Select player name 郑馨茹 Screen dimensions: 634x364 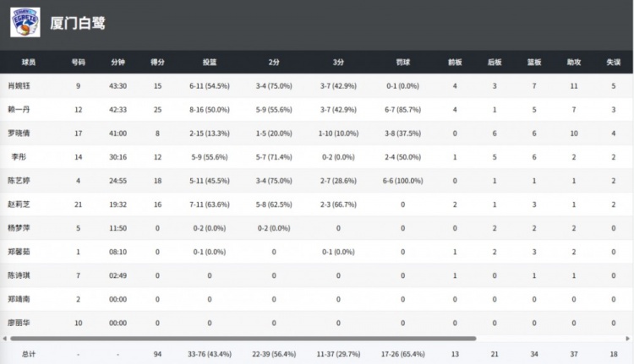coord(19,252)
